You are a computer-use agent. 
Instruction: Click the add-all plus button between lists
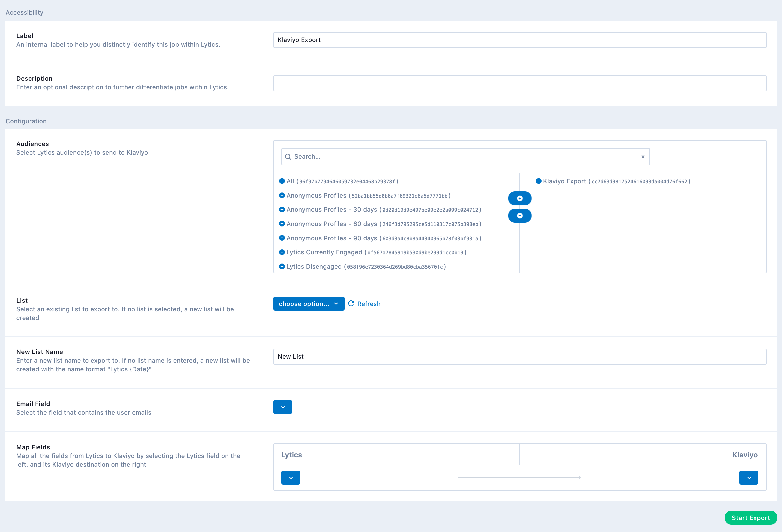[x=520, y=198]
